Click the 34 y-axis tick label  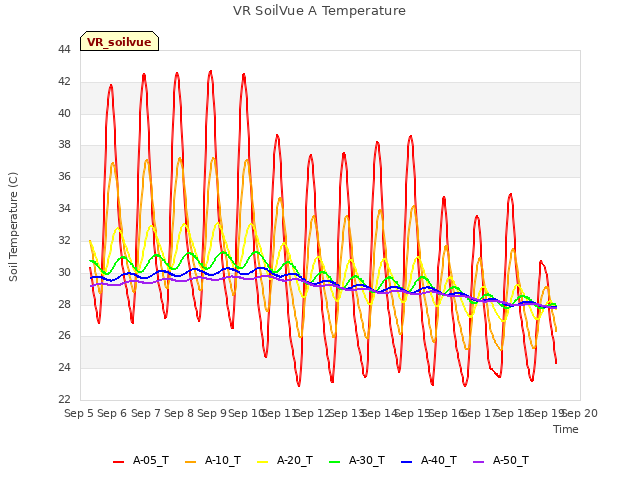tap(64, 209)
